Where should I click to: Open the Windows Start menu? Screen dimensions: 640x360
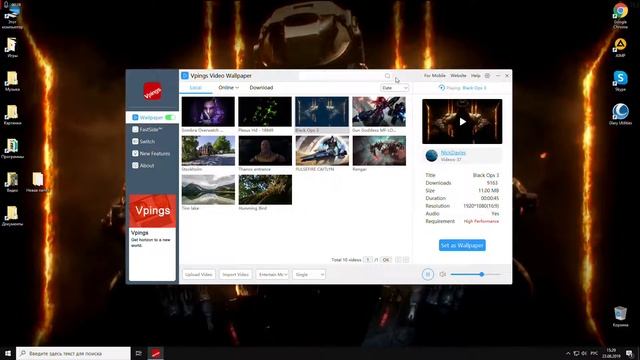[x=8, y=353]
